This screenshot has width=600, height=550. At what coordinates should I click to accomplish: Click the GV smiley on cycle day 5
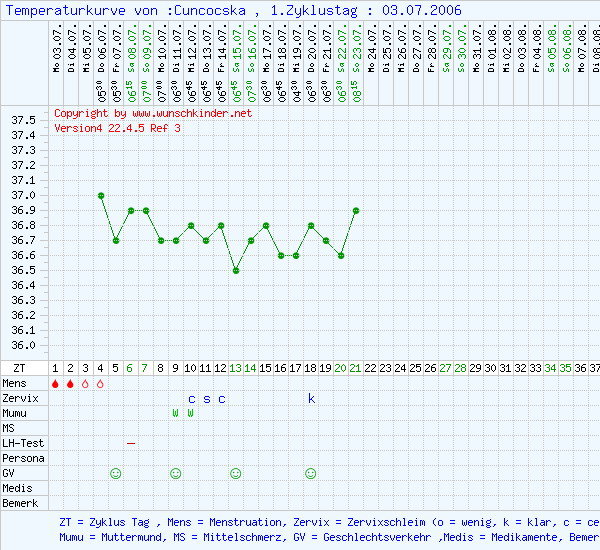click(116, 473)
